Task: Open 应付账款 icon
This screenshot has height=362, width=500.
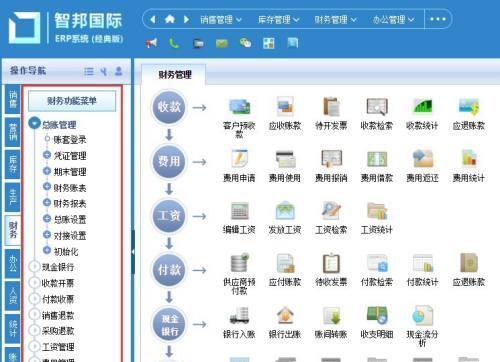Action: 285,263
